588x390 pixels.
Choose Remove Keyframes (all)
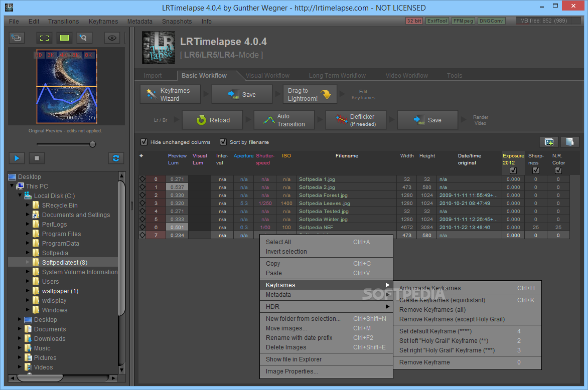click(x=467, y=310)
